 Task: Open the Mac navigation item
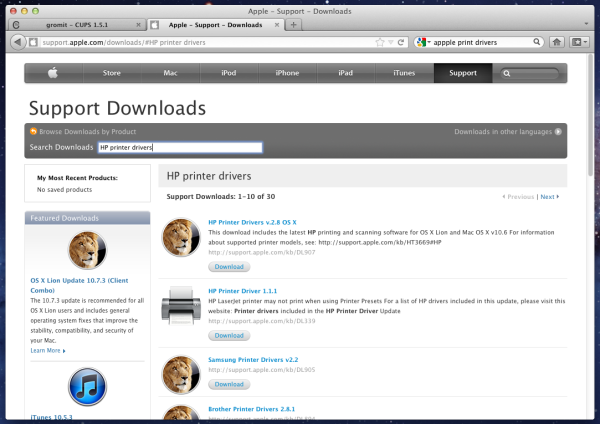[x=170, y=73]
